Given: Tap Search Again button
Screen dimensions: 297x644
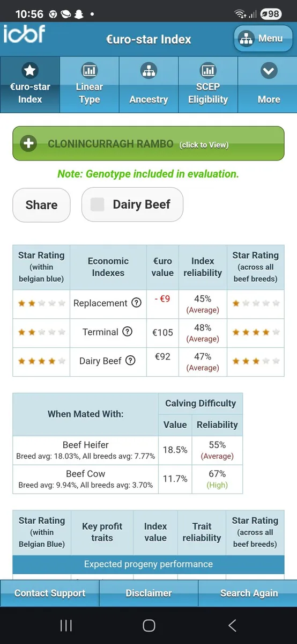Looking at the screenshot, I should point(249,593).
